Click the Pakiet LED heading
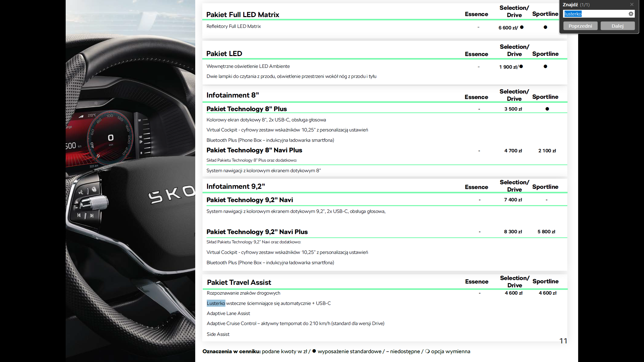 coord(224,54)
